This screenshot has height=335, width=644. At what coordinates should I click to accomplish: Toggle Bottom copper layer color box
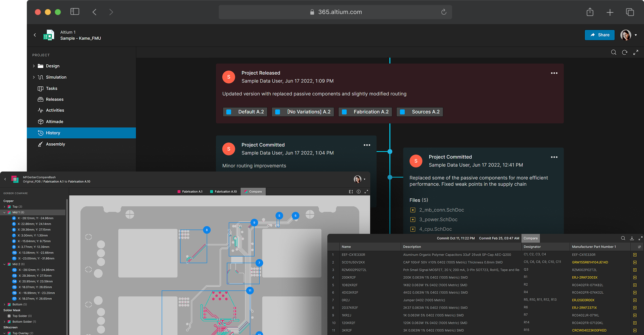(x=9, y=305)
